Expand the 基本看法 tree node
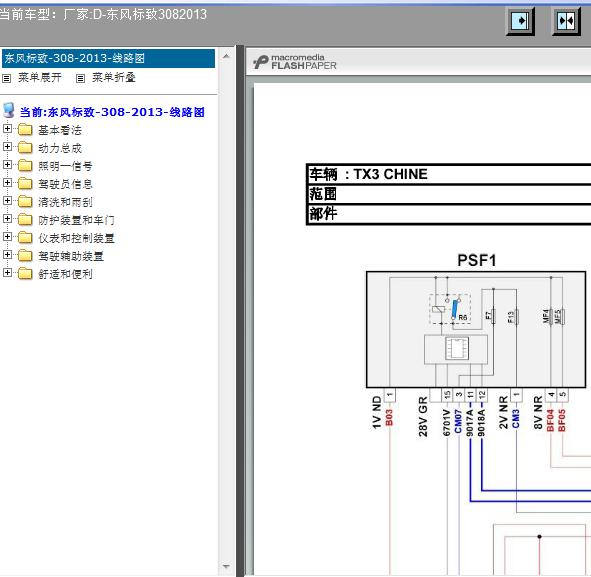The image size is (591, 577). pyautogui.click(x=7, y=129)
